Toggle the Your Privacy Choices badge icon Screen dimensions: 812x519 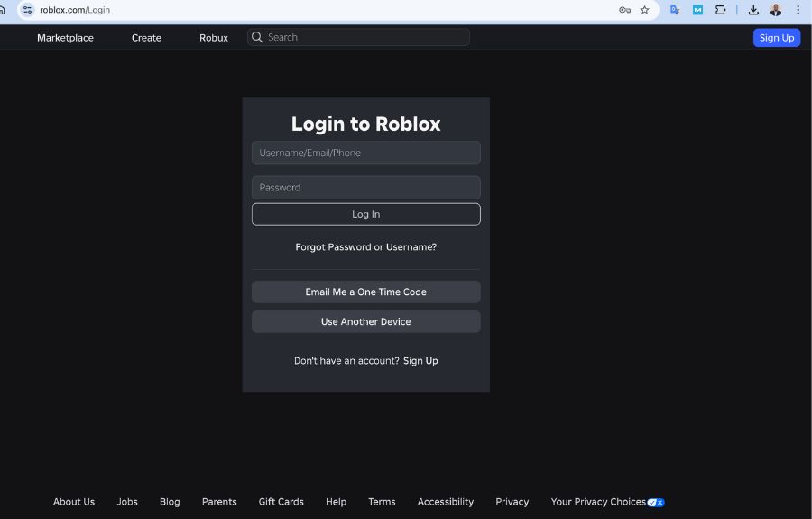click(656, 503)
